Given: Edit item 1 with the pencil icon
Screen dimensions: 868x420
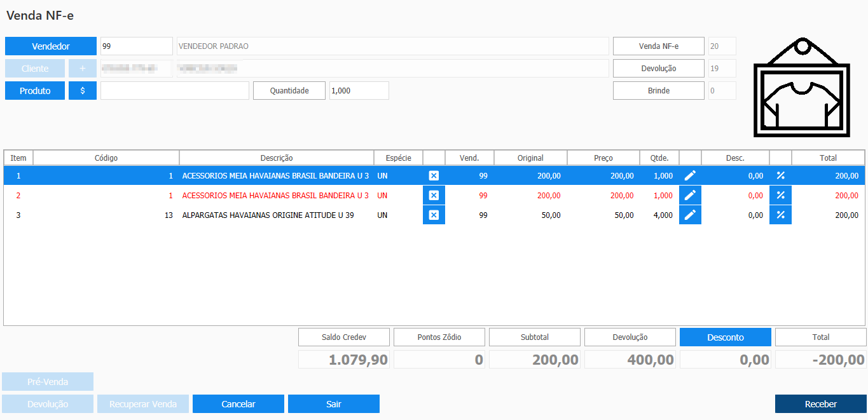Looking at the screenshot, I should click(x=690, y=176).
